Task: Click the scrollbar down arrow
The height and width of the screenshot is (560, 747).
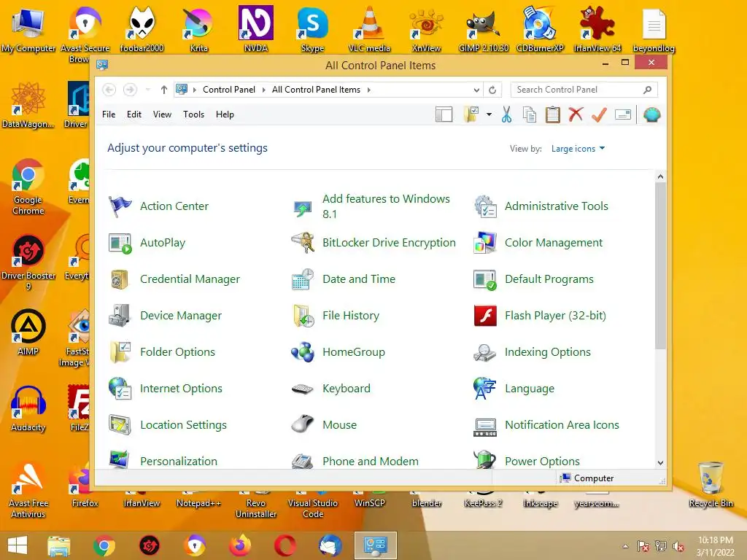Action: click(x=660, y=463)
